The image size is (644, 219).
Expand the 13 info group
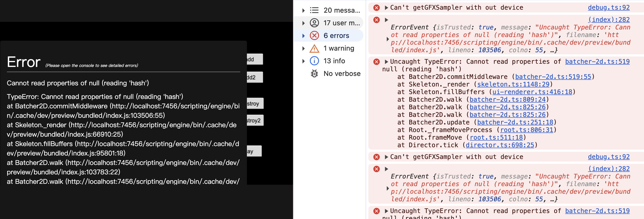303,61
